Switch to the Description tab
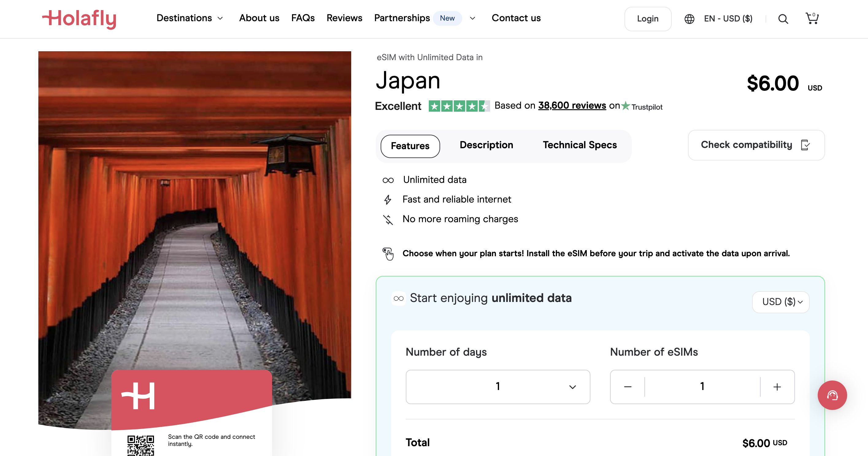Image resolution: width=868 pixels, height=456 pixels. click(x=486, y=145)
